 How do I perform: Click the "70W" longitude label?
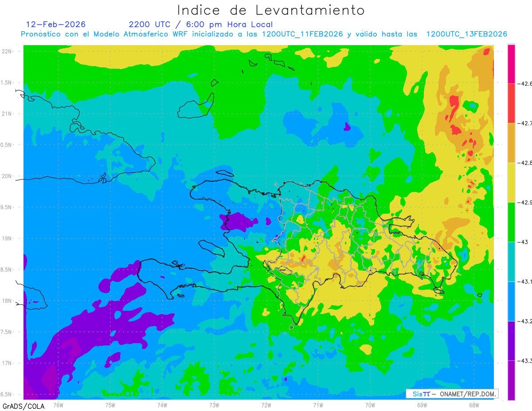click(370, 405)
